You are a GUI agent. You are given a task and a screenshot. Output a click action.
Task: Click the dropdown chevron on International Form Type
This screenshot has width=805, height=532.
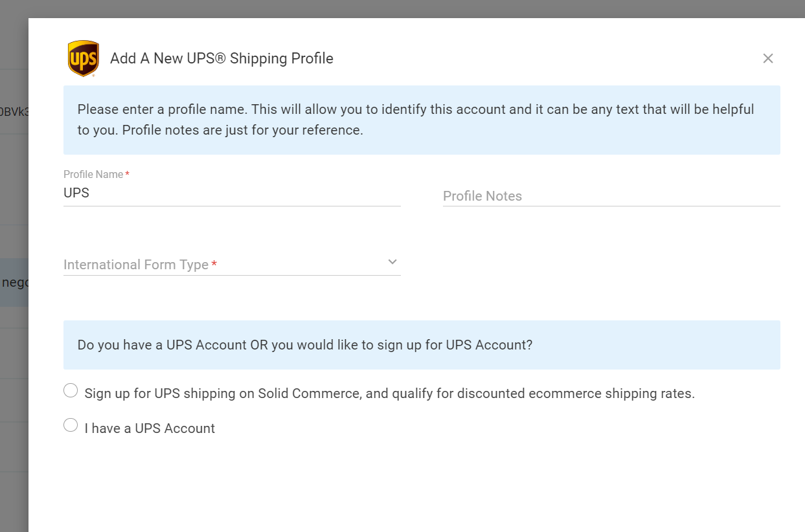pyautogui.click(x=392, y=261)
